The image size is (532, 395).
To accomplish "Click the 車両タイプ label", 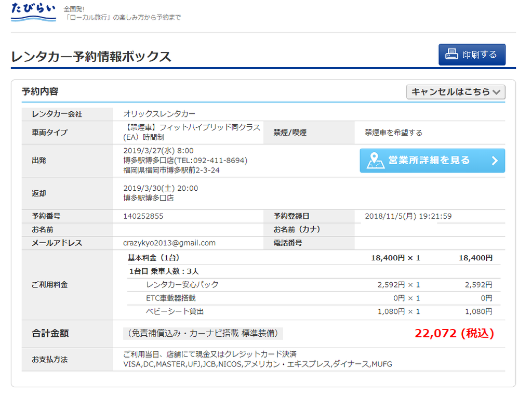I will (x=49, y=133).
